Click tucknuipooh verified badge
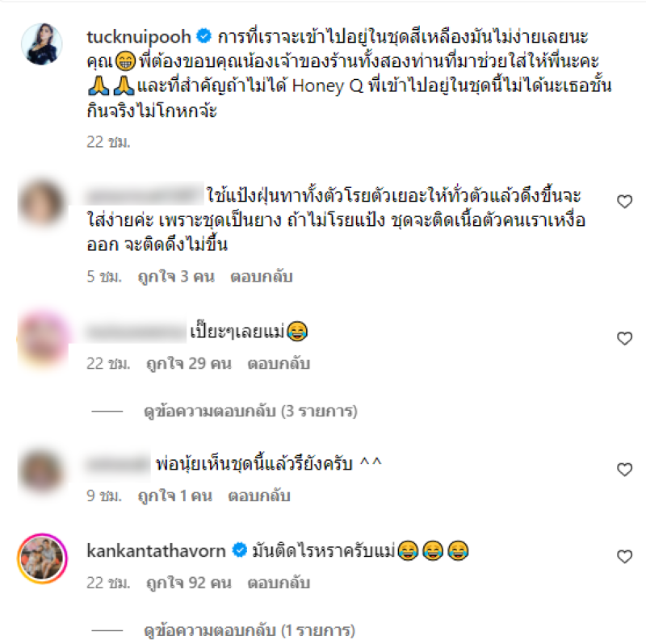Image resolution: width=646 pixels, height=644 pixels. 203,36
